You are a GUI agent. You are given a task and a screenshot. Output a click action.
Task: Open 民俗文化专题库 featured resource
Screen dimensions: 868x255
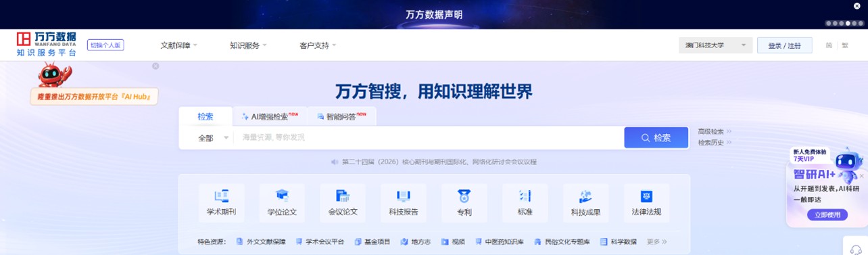pos(562,241)
